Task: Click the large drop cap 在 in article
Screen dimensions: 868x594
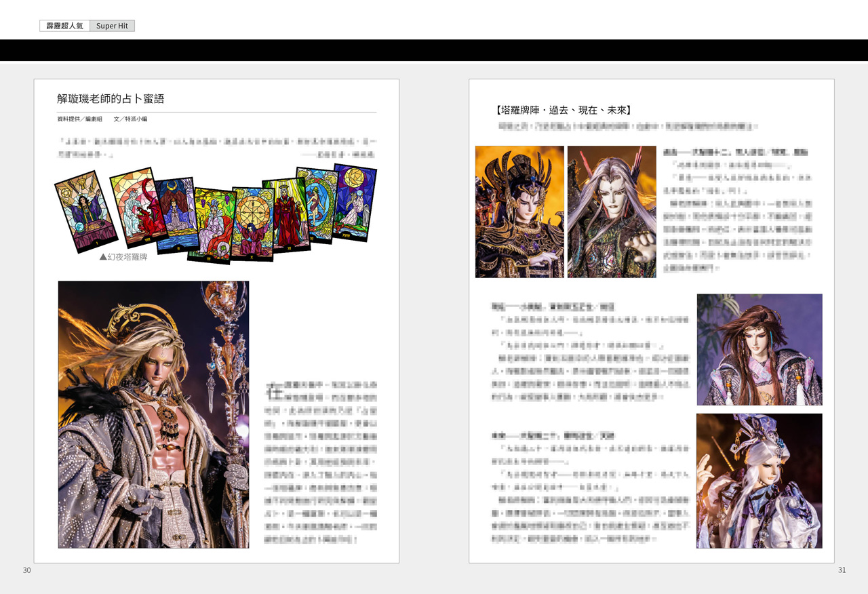Action: point(275,391)
